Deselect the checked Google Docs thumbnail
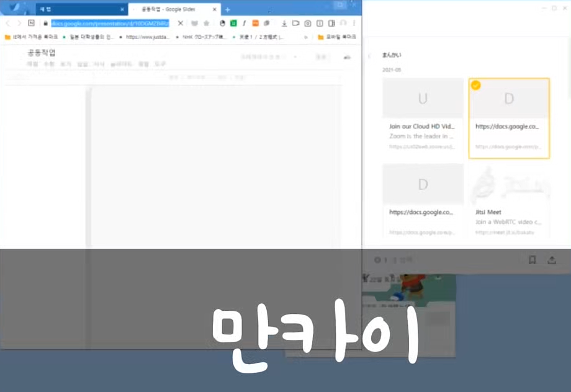This screenshot has height=392, width=571. coord(509,118)
